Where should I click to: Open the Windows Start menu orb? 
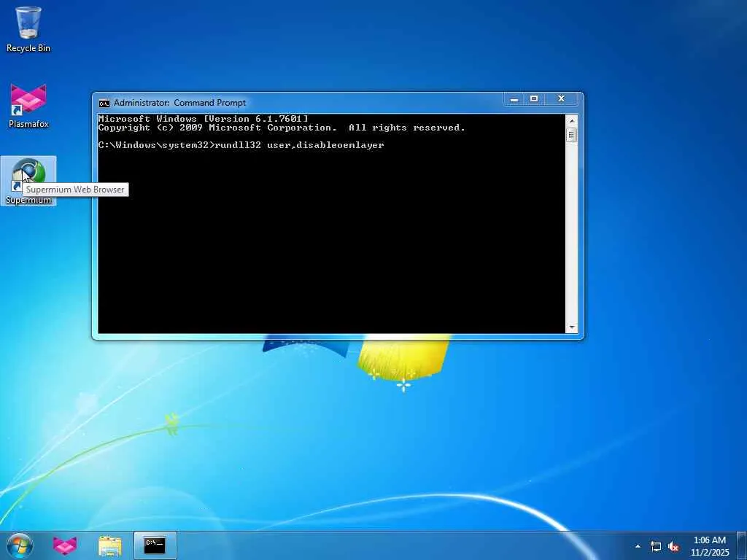[19, 545]
